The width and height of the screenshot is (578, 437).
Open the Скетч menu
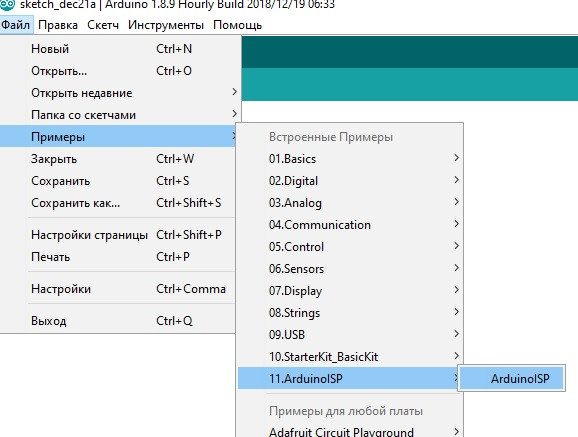[x=103, y=25]
